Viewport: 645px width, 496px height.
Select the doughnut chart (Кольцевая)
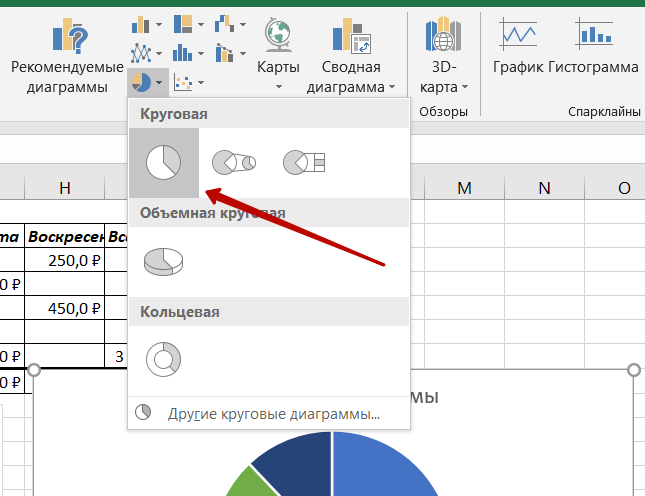pos(164,359)
